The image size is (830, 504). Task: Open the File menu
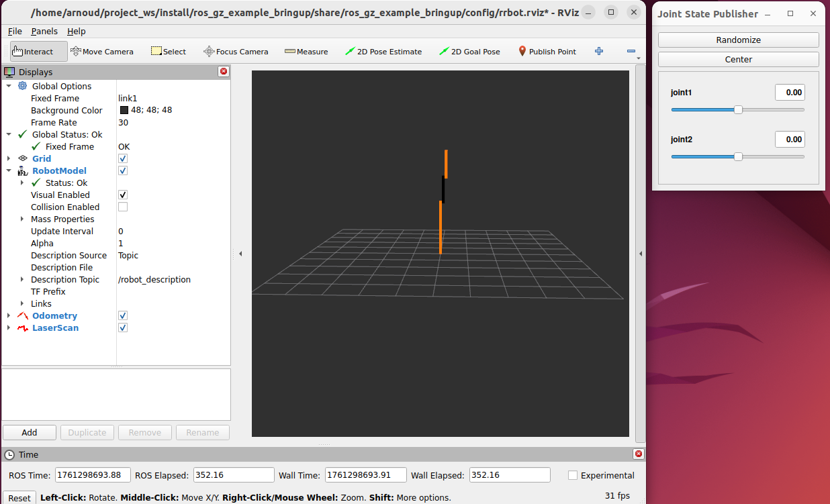15,32
